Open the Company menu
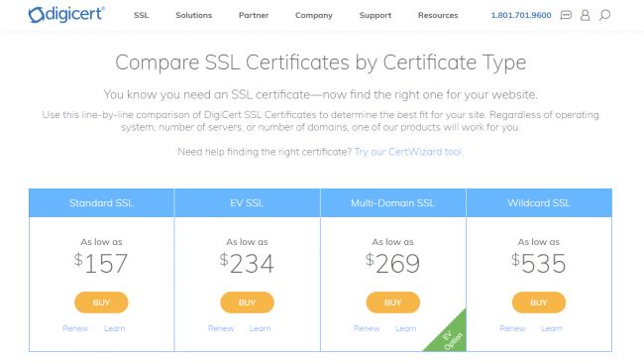Screen dimensions: 644x362 pos(314,15)
